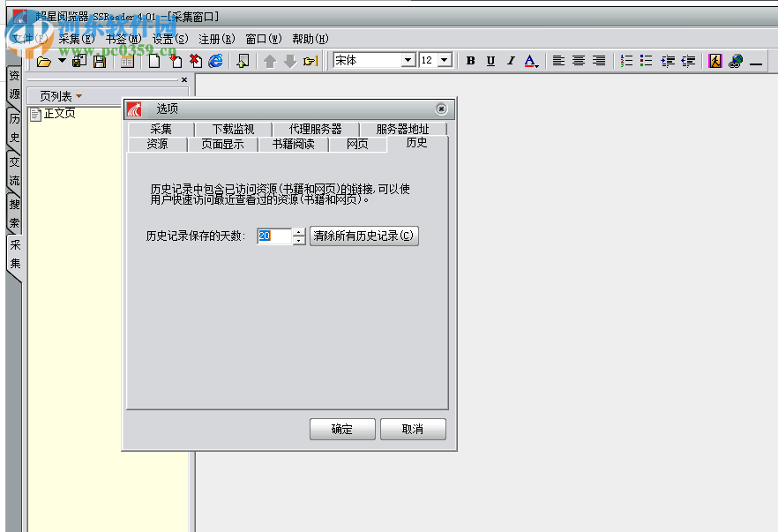The image size is (778, 532).
Task: Increase history days with up spinner
Action: (299, 232)
